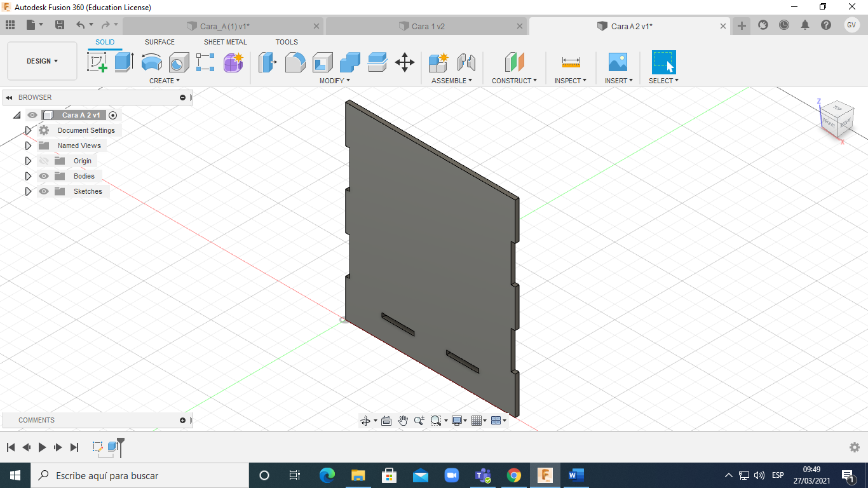This screenshot has height=488, width=868.
Task: Open the DESIGN workspace dropdown
Action: pos(42,61)
